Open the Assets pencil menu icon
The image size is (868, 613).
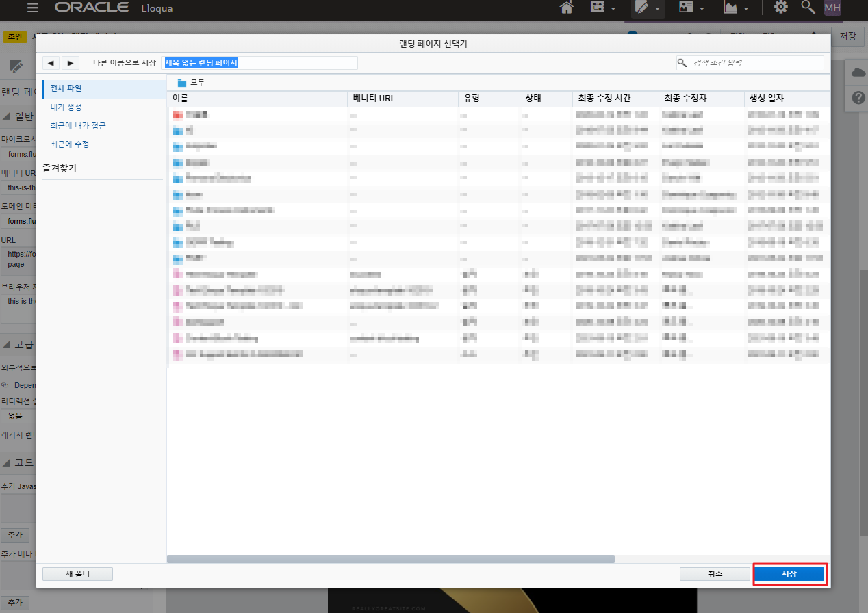pyautogui.click(x=641, y=8)
